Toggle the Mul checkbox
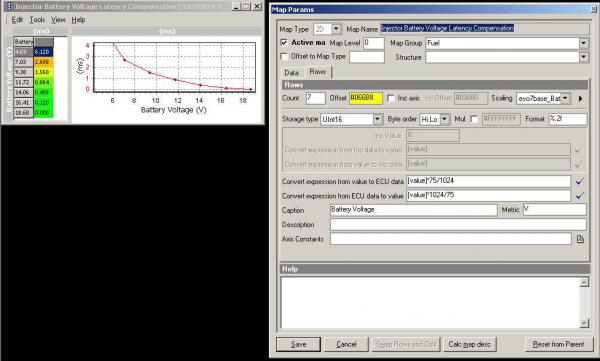This screenshot has height=361, width=600. click(474, 119)
